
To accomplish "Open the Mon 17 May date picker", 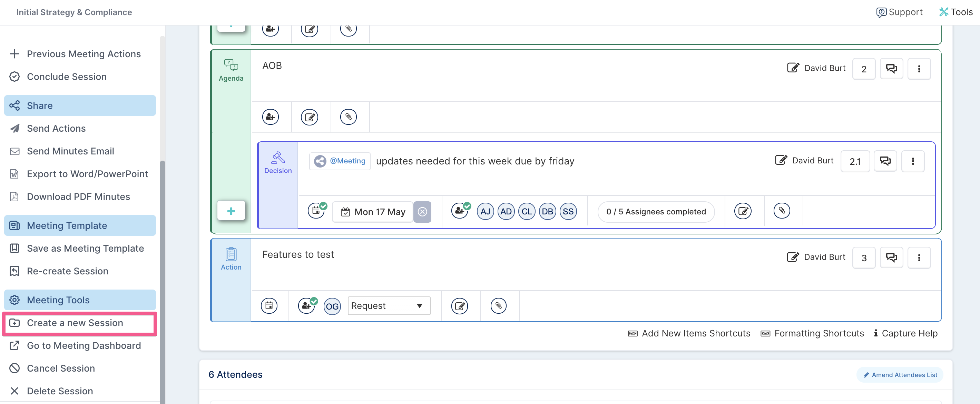I will pyautogui.click(x=373, y=212).
